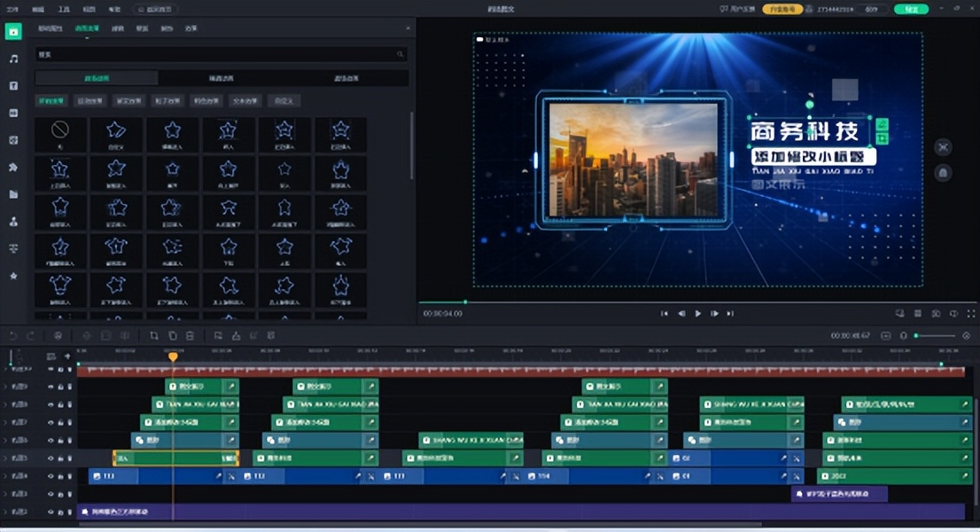980x532 pixels.
Task: Toggle eye visibility on the TTT clips track
Action: [x=51, y=476]
